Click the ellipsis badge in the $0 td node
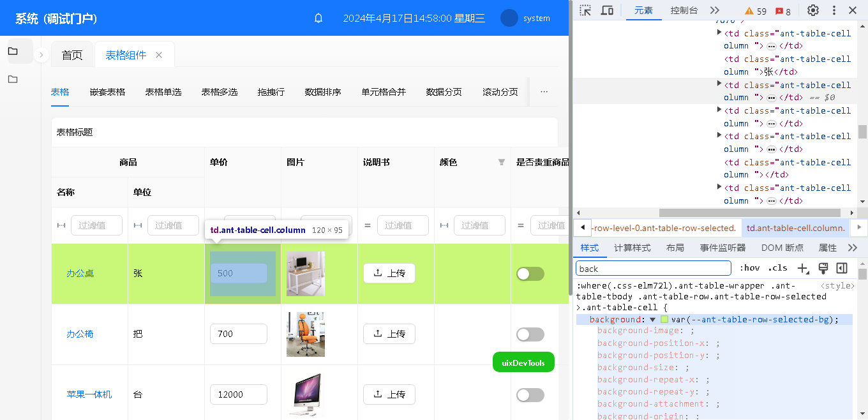This screenshot has height=420, width=868. click(x=771, y=98)
